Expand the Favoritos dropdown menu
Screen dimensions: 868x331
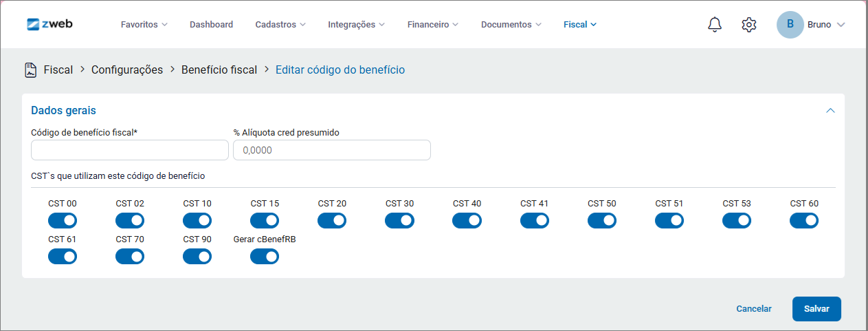point(144,25)
